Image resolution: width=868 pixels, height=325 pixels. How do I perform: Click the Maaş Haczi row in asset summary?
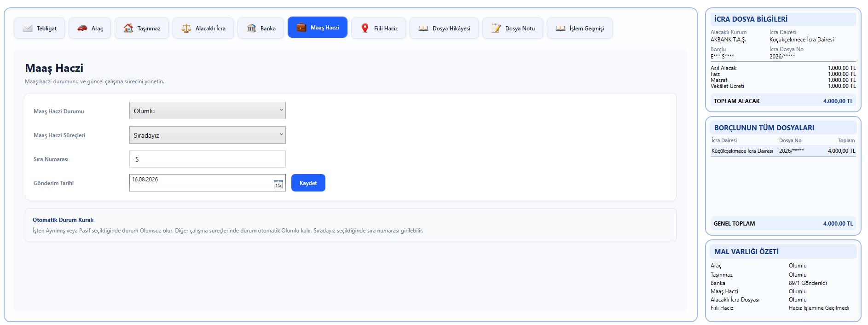click(x=783, y=291)
